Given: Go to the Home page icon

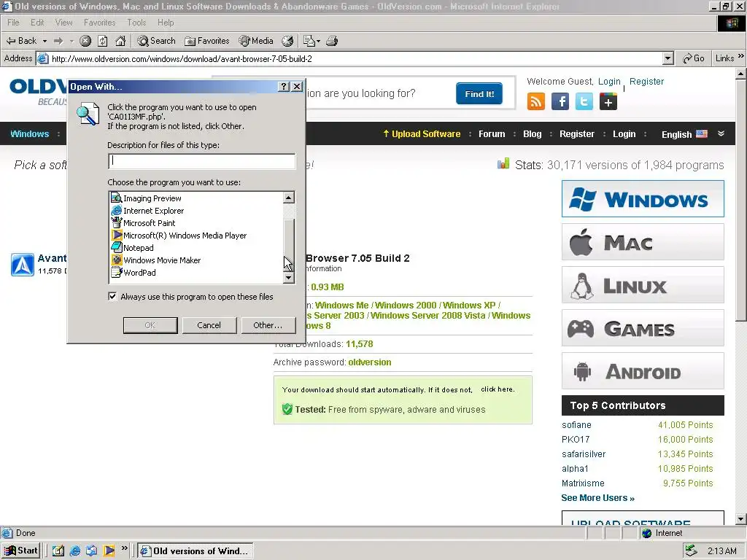Looking at the screenshot, I should 120,41.
